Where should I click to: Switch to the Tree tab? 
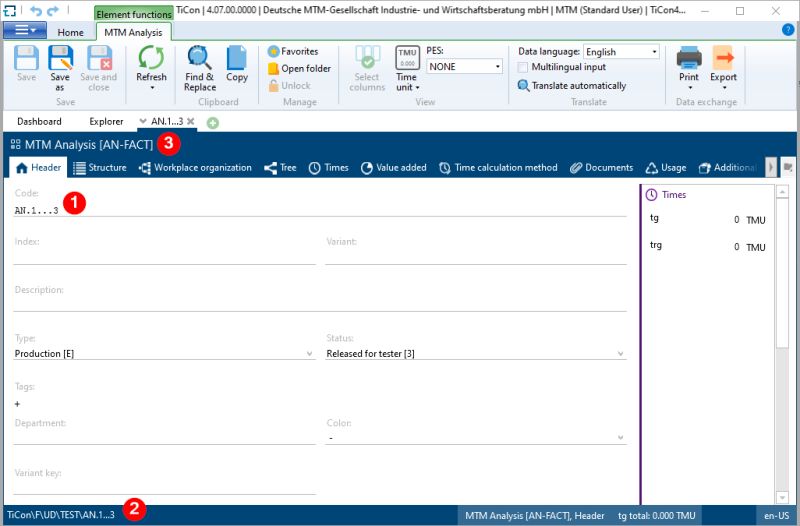click(280, 167)
